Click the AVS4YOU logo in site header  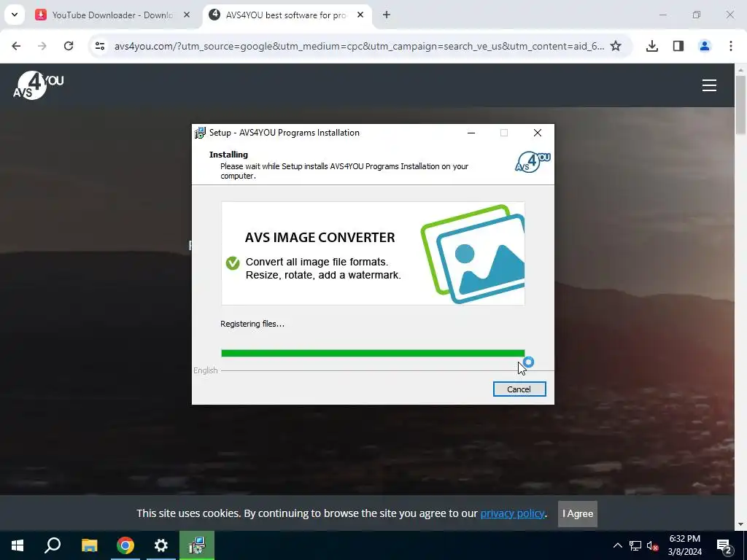pyautogui.click(x=38, y=85)
